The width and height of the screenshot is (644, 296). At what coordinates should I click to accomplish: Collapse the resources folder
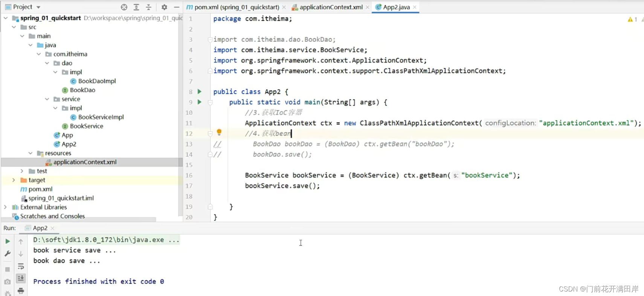pyautogui.click(x=31, y=153)
